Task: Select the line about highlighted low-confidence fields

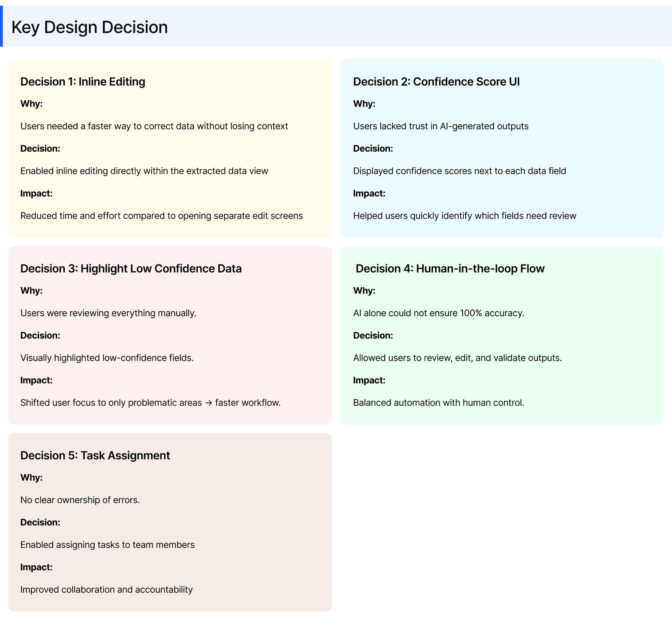Action: point(107,358)
